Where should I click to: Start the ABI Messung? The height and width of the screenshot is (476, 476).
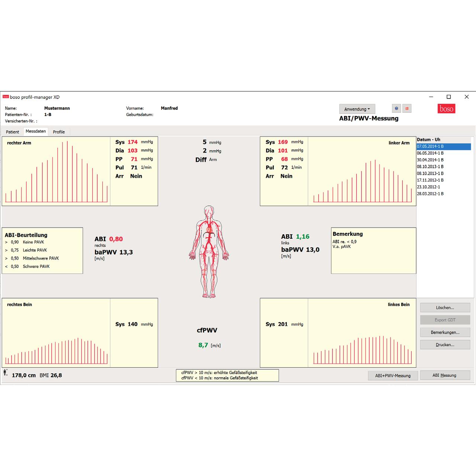(x=444, y=375)
